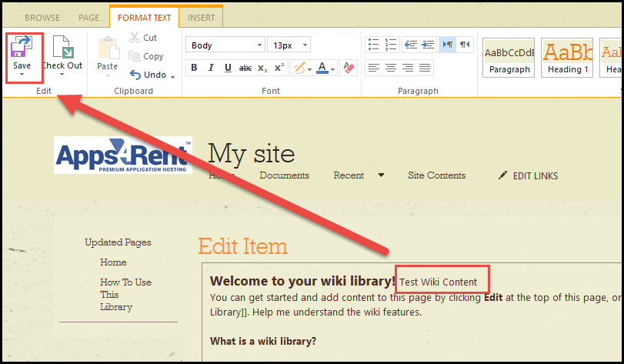The width and height of the screenshot is (624, 364).
Task: Click the Check Out icon
Action: pyautogui.click(x=63, y=46)
